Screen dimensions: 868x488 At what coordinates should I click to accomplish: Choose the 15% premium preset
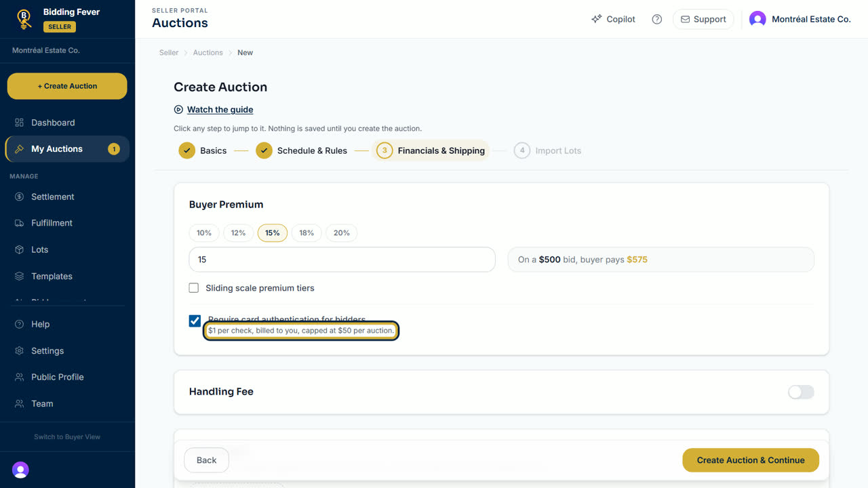point(273,232)
